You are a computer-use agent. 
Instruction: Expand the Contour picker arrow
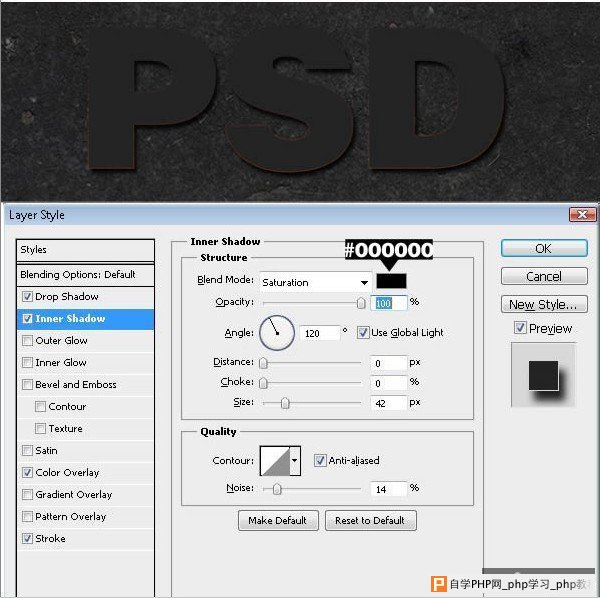pos(295,460)
